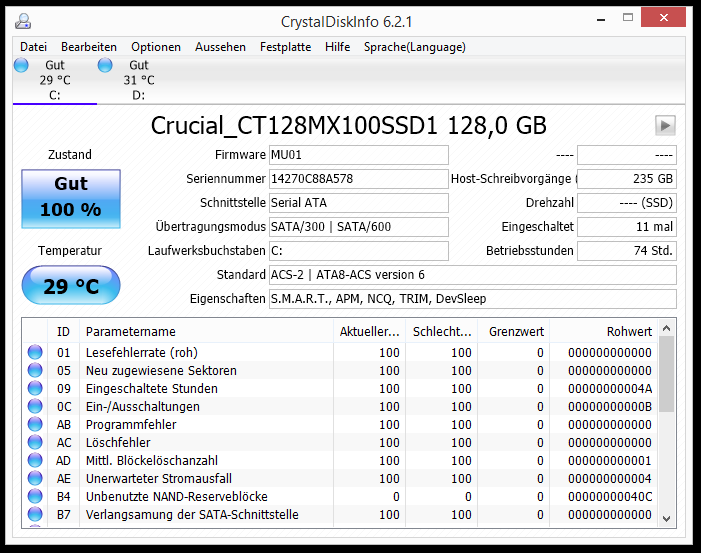Close the CrystalDiskInfo window
This screenshot has height=553, width=701.
click(663, 17)
